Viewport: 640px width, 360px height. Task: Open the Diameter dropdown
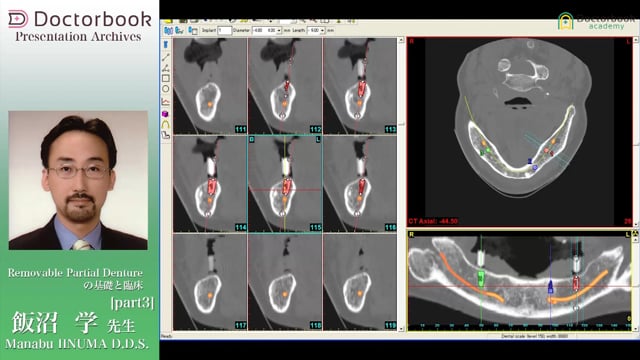(x=279, y=31)
